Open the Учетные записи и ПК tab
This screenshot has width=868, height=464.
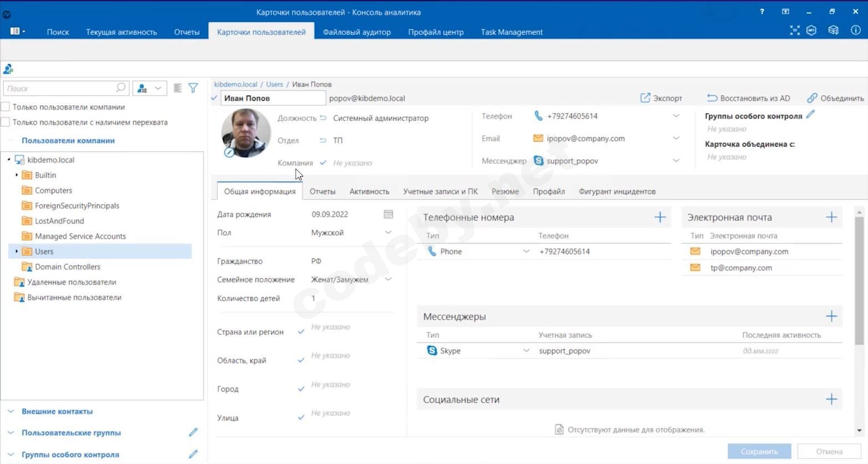440,191
